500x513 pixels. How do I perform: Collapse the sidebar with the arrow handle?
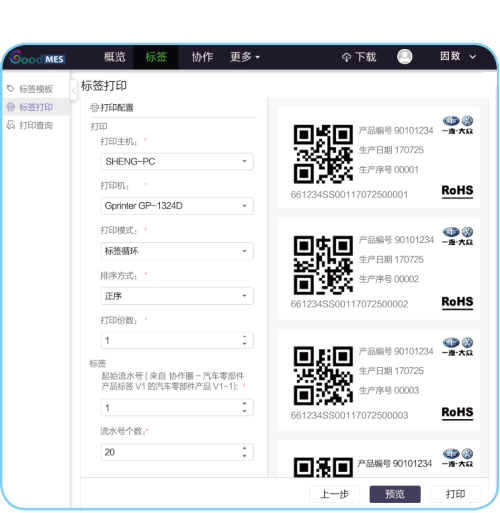click(x=74, y=90)
